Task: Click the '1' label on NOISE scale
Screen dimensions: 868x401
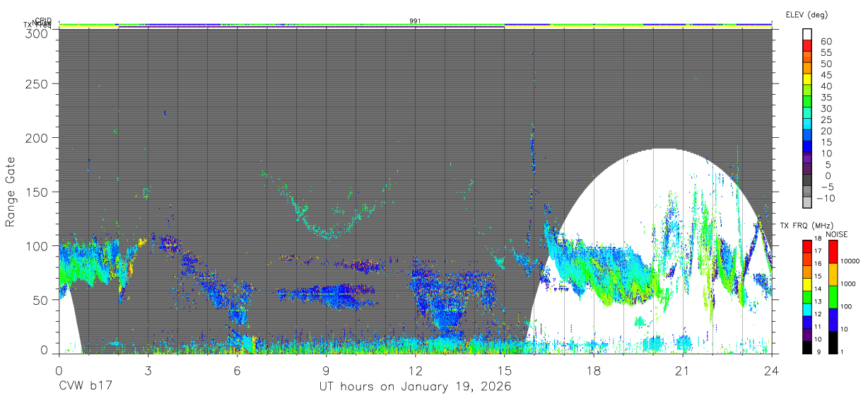Action: click(x=843, y=351)
